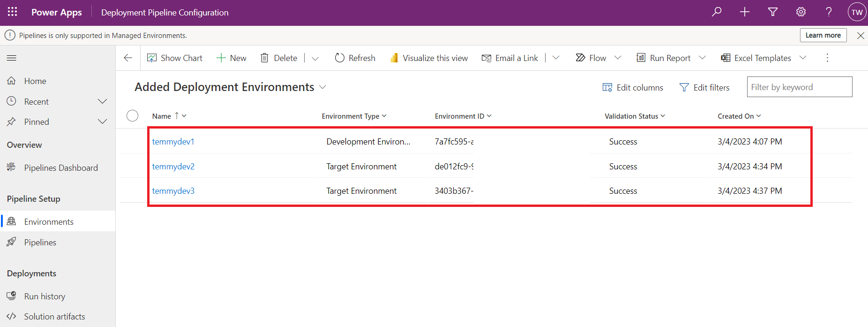The image size is (868, 327).
Task: Click Pinned in sidebar
Action: (x=37, y=122)
